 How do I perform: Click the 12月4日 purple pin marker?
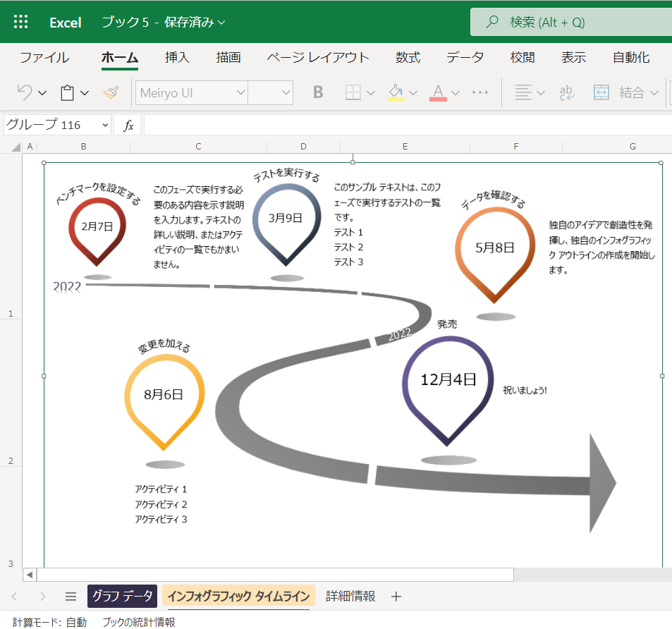(448, 391)
